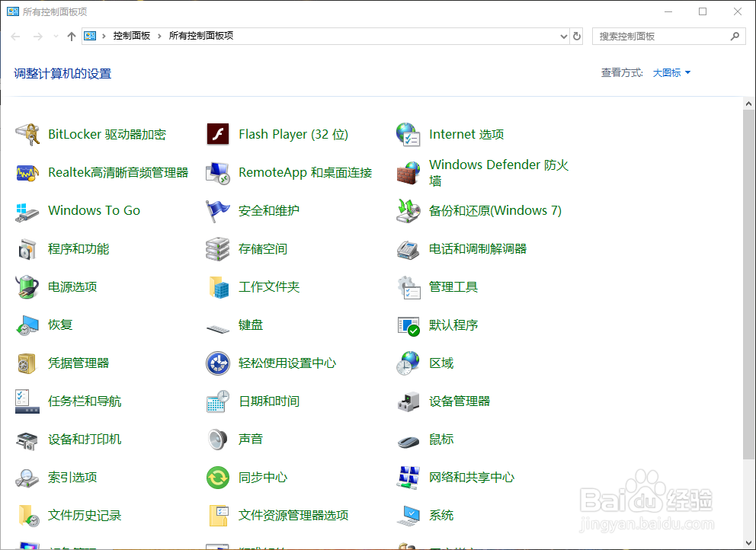Screen dimensions: 756x550
Task: Expand the address bar history dropdown
Action: click(564, 36)
